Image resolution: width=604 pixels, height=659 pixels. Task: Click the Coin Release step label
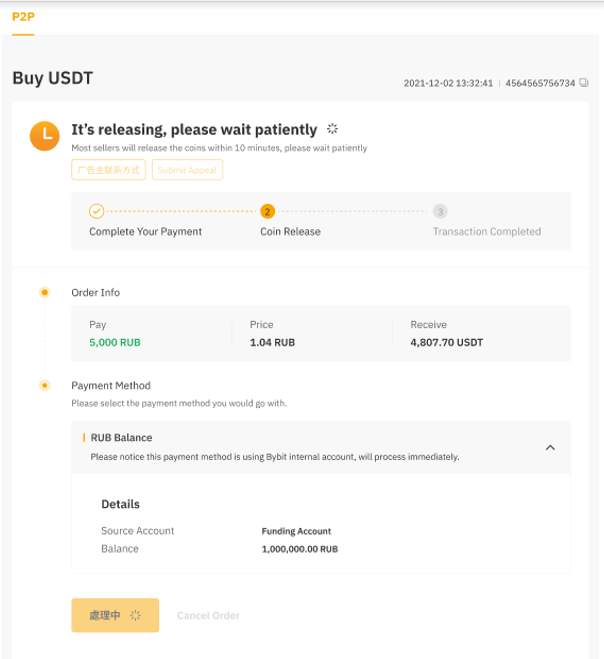(x=290, y=231)
